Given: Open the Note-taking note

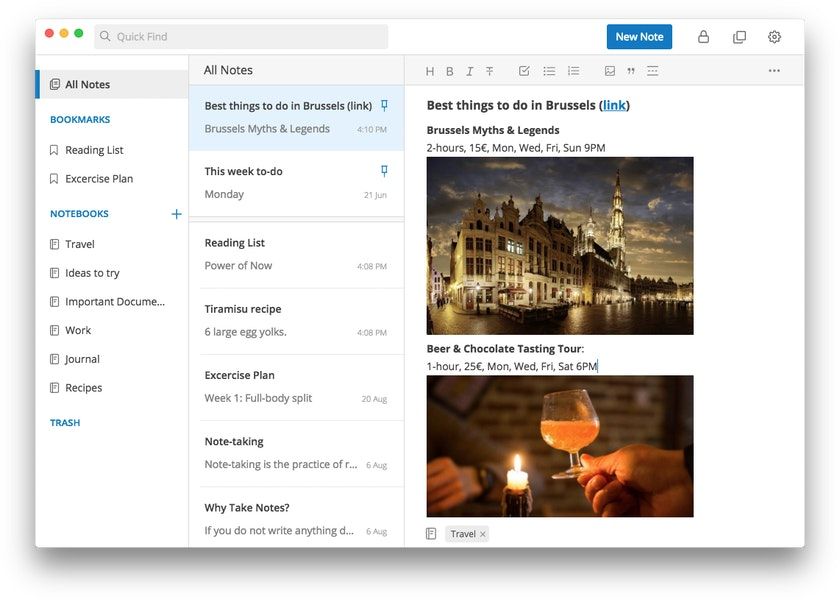Looking at the screenshot, I should (x=296, y=454).
